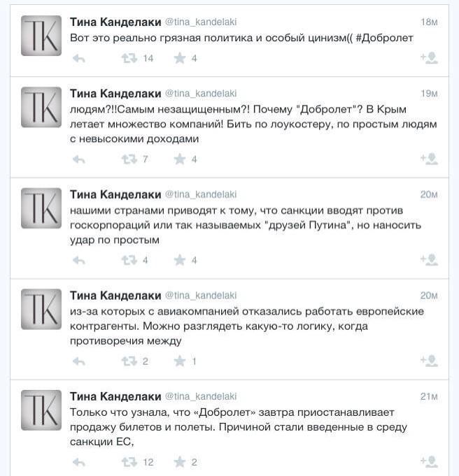459x476 pixels.
Task: Retweet the tweet with 12 retweets
Action: (129, 462)
